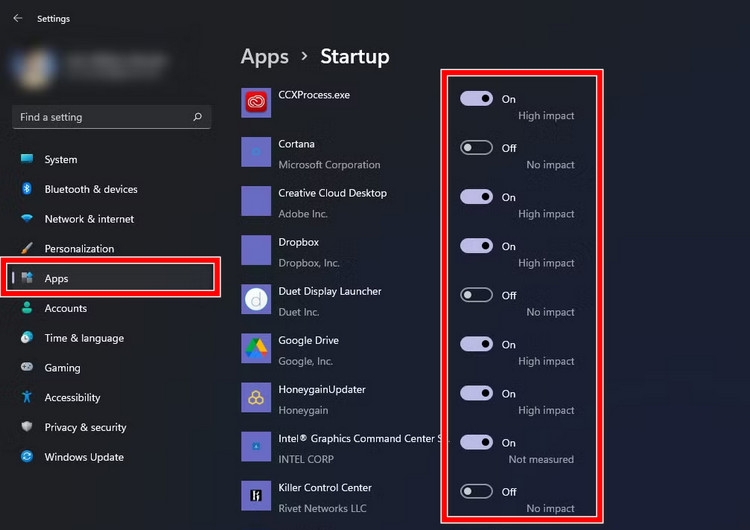Screen dimensions: 750x530
Task: Turn off Dropbox startup toggle
Action: point(476,246)
